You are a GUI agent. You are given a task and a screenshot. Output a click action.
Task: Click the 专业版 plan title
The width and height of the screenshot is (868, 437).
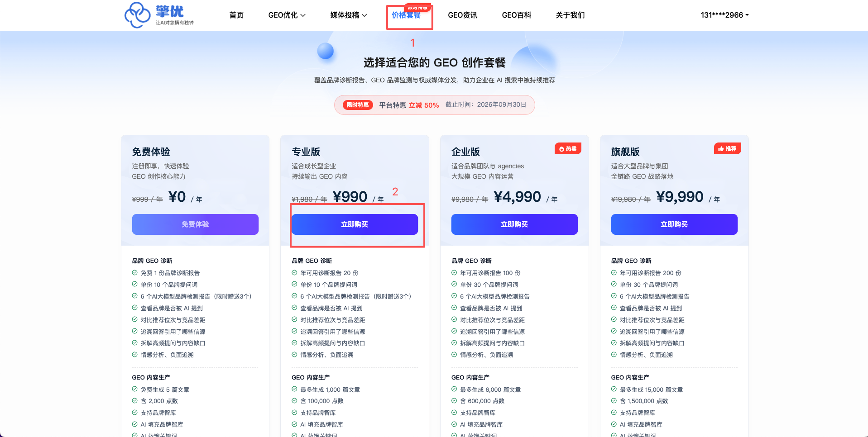306,152
